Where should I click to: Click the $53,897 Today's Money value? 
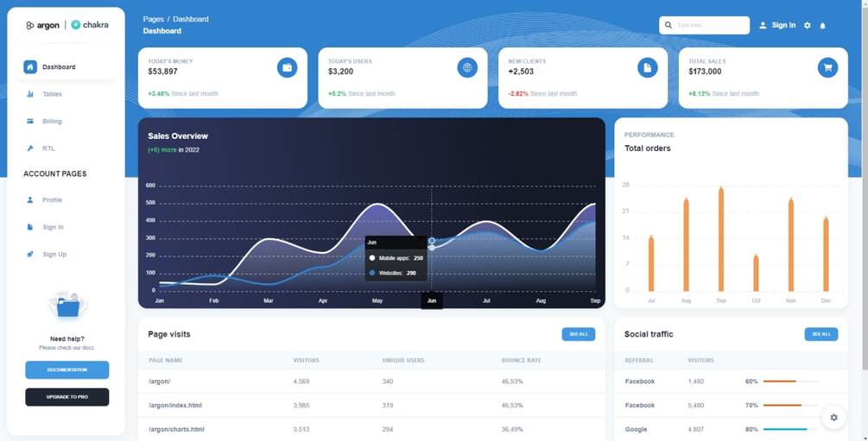tap(162, 72)
